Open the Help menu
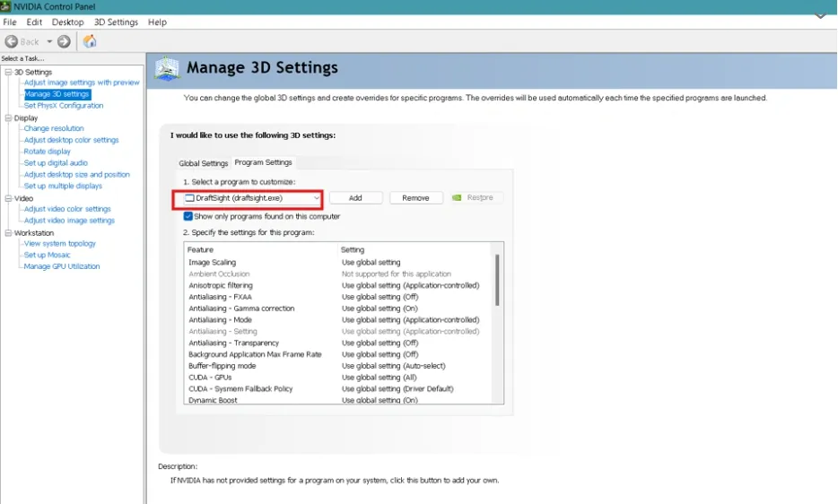This screenshot has height=504, width=838. 157,22
